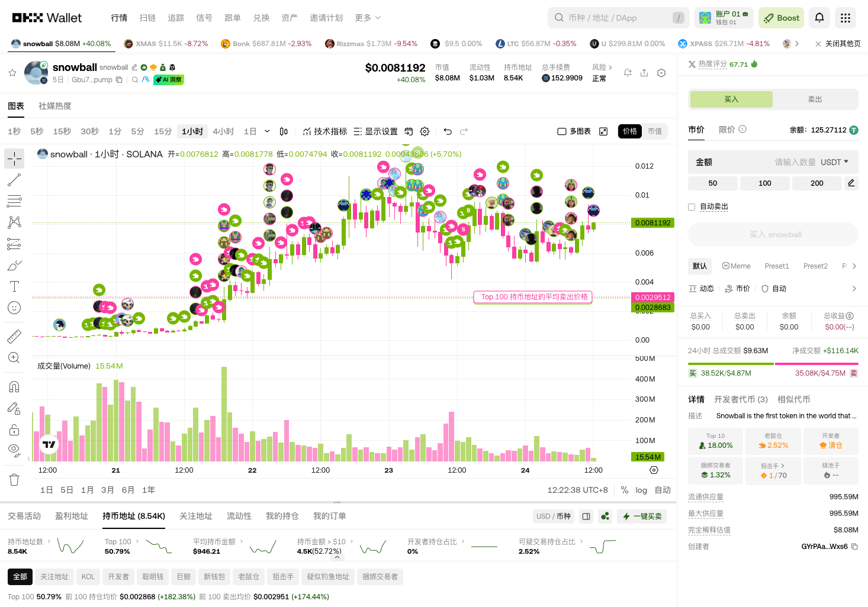Viewport: 868px width, 607px height.
Task: Select the measure ruler tool
Action: (14, 336)
